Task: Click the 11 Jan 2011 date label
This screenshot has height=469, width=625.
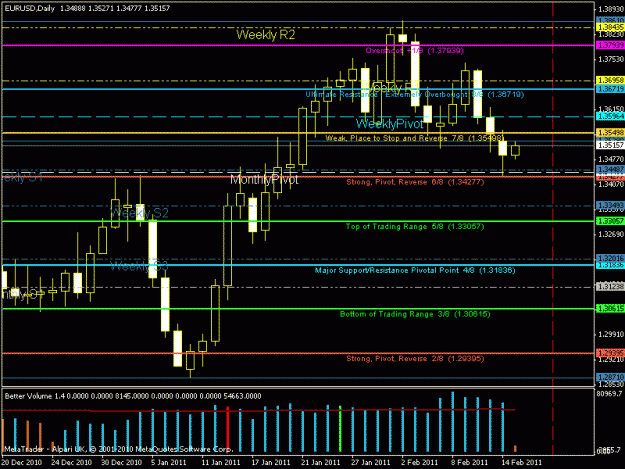Action: pos(221,462)
